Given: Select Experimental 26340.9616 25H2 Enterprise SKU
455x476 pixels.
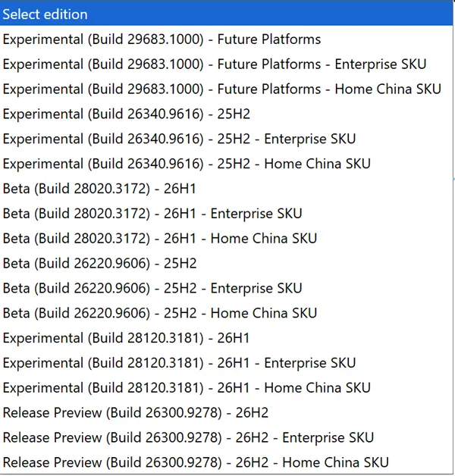Looking at the screenshot, I should pyautogui.click(x=226, y=139).
